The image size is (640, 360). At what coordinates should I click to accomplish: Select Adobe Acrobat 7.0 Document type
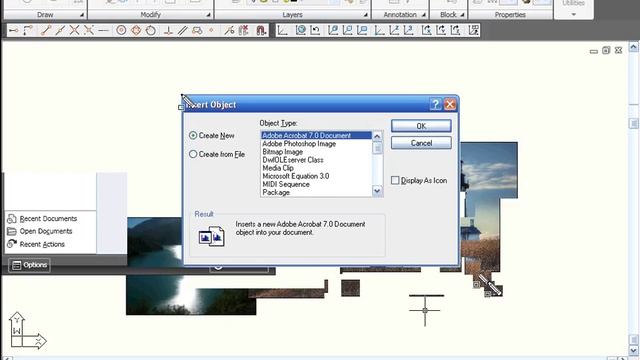[x=316, y=136]
